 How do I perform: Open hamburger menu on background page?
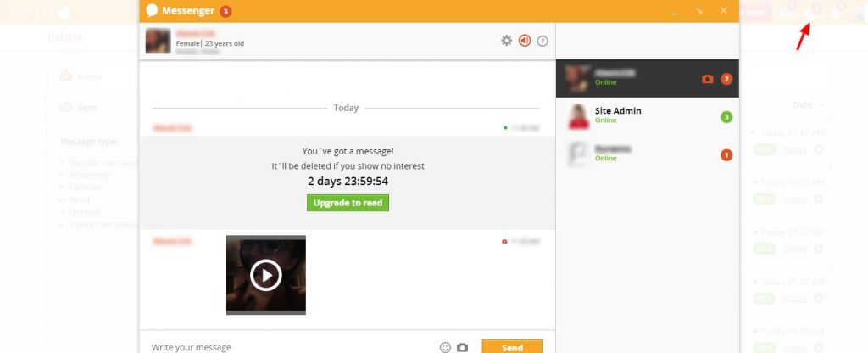(15, 12)
